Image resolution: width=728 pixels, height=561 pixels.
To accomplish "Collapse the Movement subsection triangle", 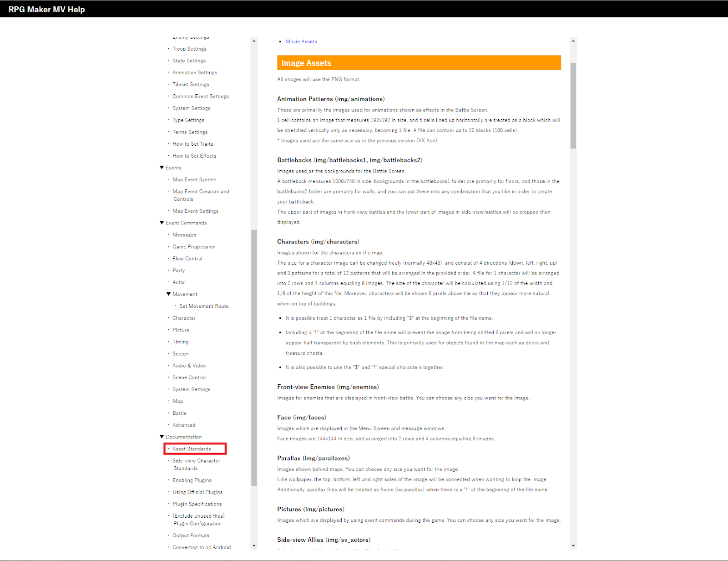I will click(168, 294).
